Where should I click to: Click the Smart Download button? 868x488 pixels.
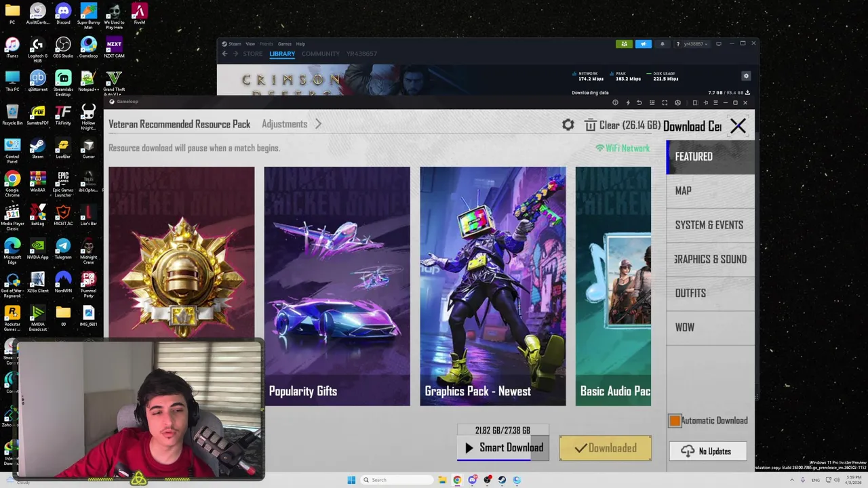click(x=503, y=448)
